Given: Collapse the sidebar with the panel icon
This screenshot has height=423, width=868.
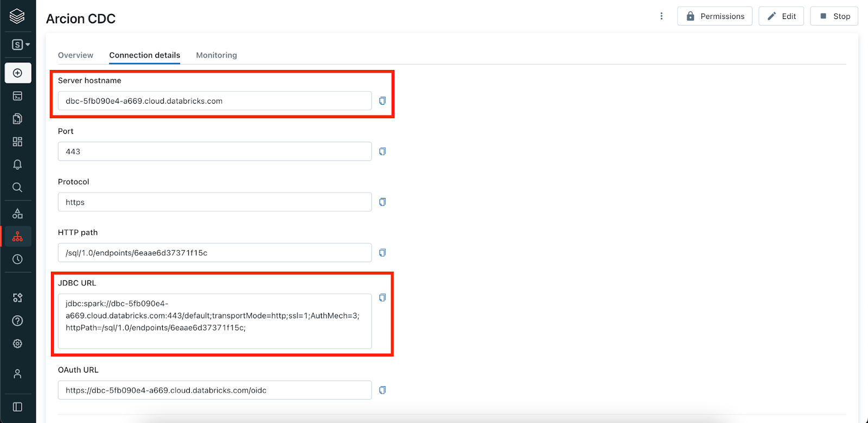Looking at the screenshot, I should click(x=17, y=407).
